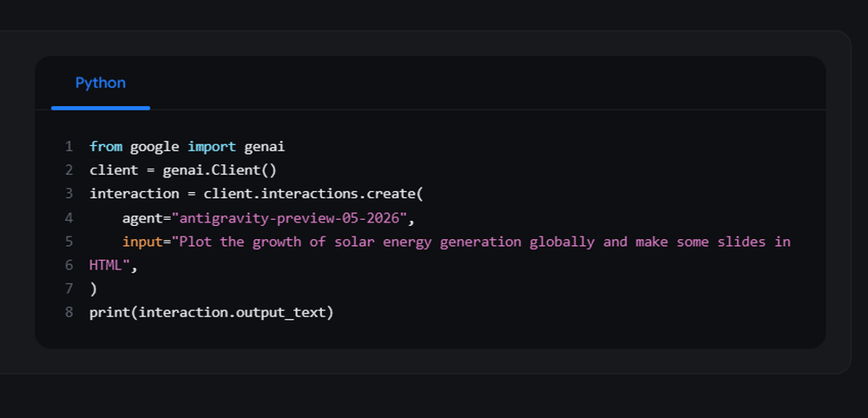Viewport: 868px width, 418px height.
Task: Click the line 'client = genai.Client()'
Action: click(x=182, y=170)
